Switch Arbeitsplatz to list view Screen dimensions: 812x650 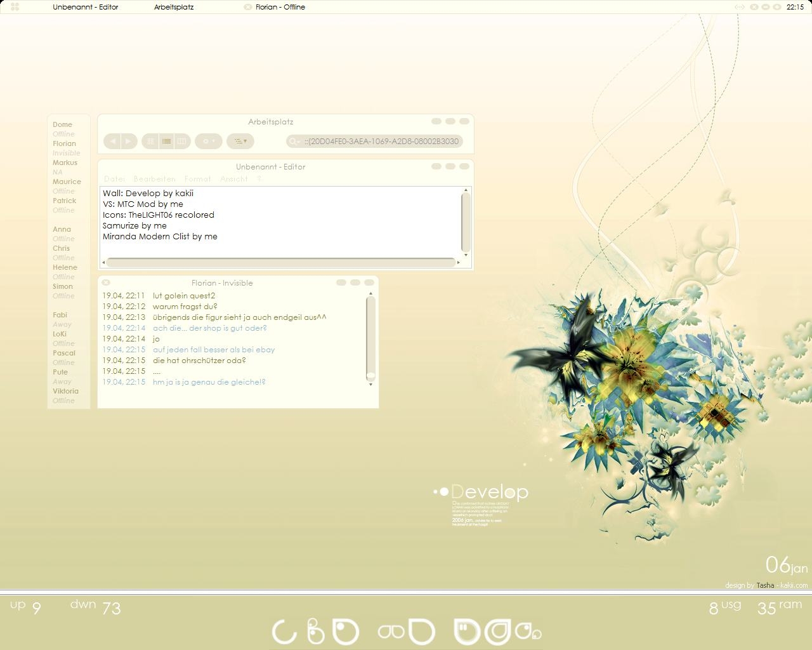pos(166,141)
